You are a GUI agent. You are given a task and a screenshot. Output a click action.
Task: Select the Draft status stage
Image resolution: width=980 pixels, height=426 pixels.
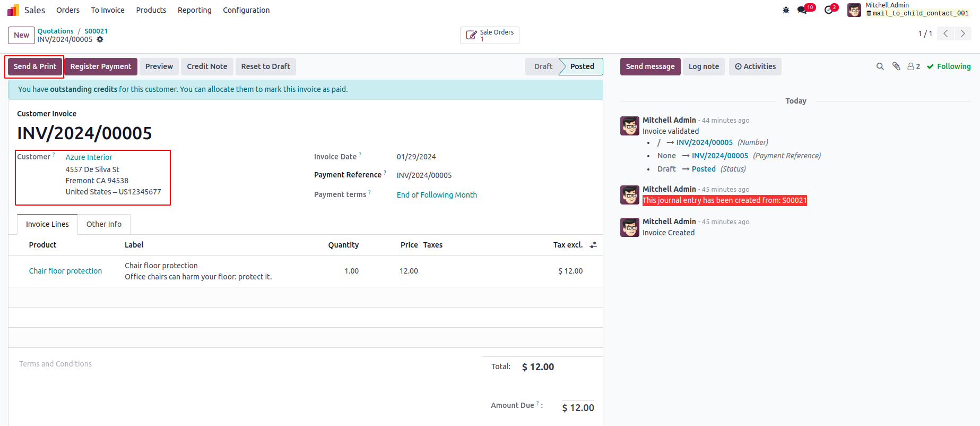543,66
